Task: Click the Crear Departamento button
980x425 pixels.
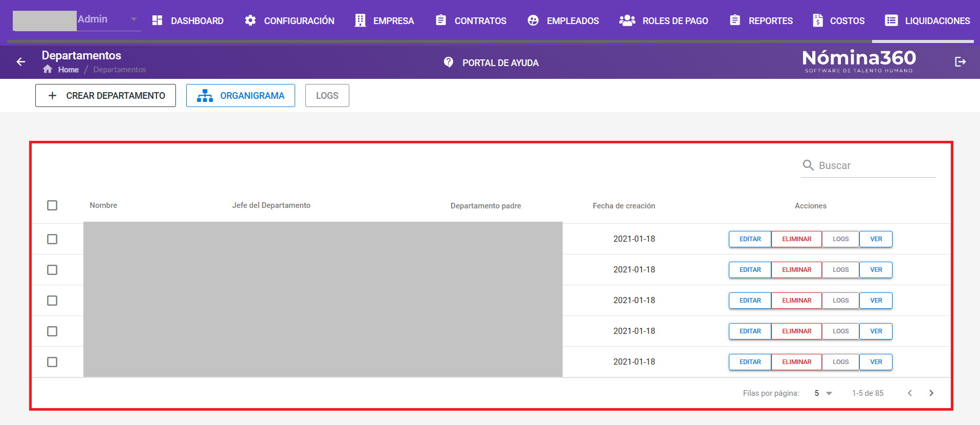Action: click(x=105, y=96)
